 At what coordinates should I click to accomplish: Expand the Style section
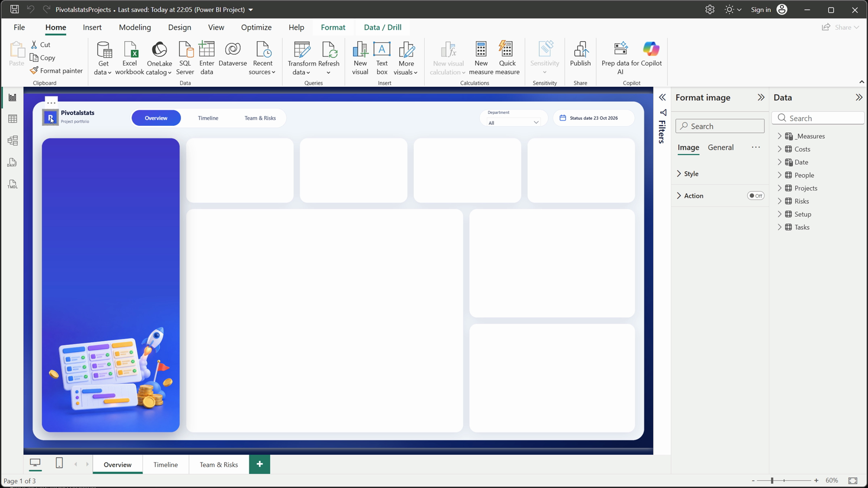coord(679,174)
